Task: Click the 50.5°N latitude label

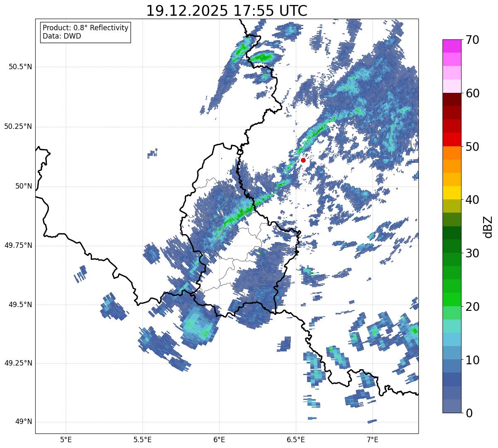Action: pyautogui.click(x=20, y=67)
